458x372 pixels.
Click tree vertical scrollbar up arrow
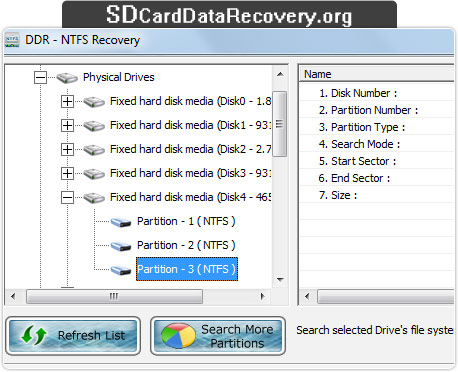(280, 74)
